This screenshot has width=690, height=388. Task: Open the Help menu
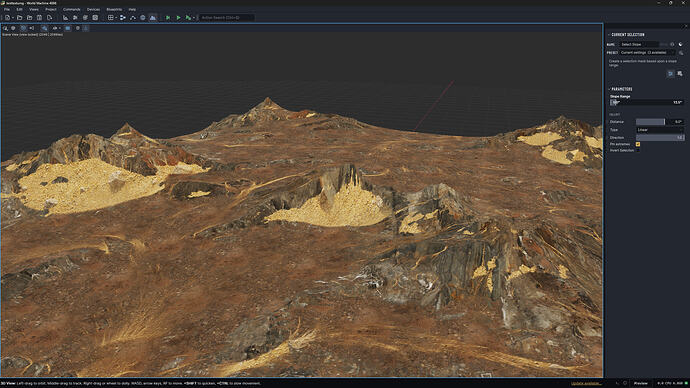(132, 9)
